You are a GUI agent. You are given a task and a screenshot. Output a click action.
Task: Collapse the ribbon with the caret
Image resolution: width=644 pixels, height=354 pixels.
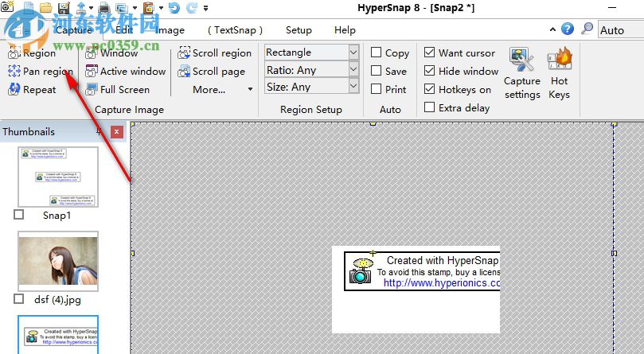552,29
